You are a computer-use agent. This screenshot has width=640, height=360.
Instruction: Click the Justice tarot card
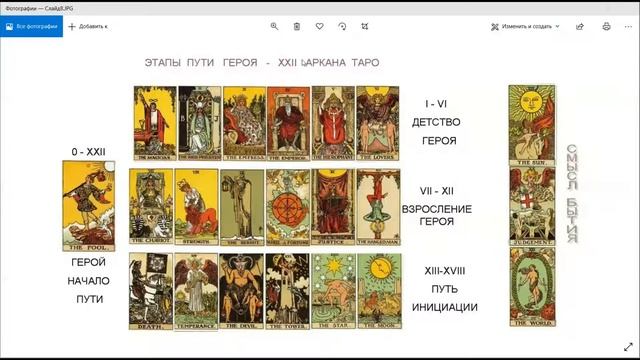(x=333, y=207)
